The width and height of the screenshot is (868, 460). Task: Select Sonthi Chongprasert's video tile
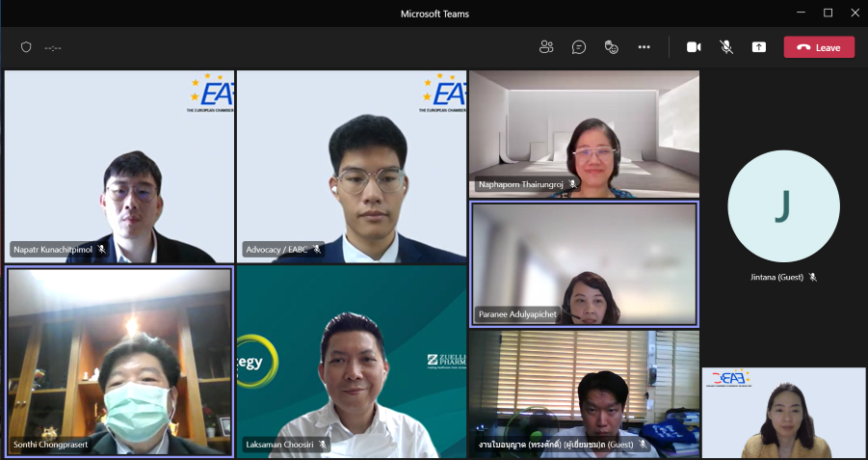coord(119,362)
